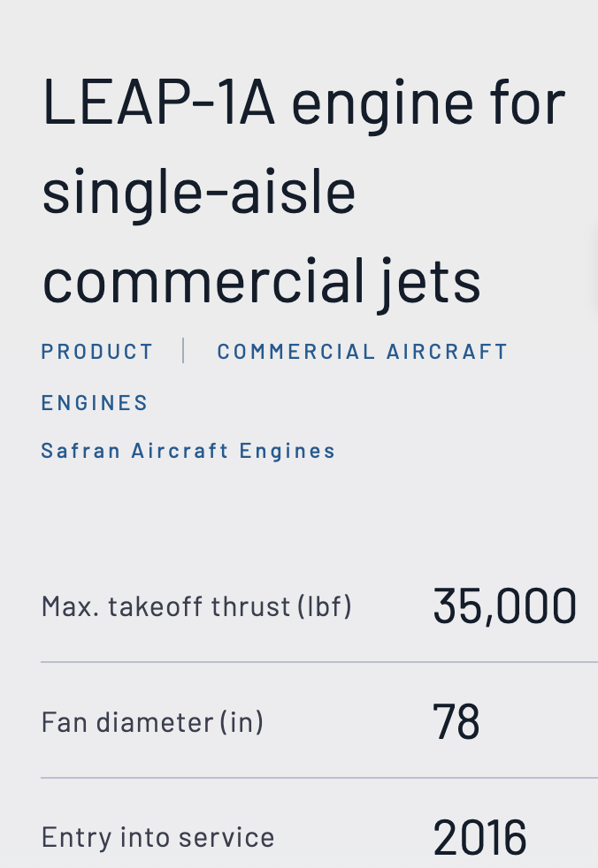Click the word Safran in the company link
The width and height of the screenshot is (598, 868).
tap(80, 451)
